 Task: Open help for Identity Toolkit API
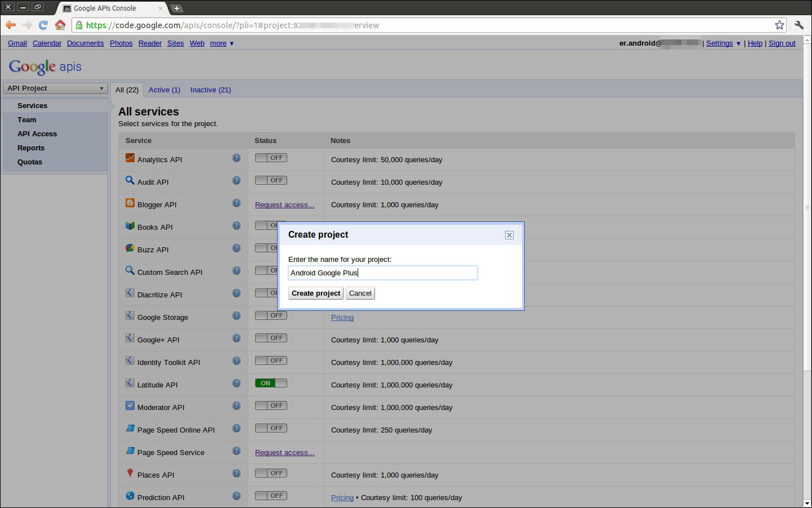[x=237, y=361]
